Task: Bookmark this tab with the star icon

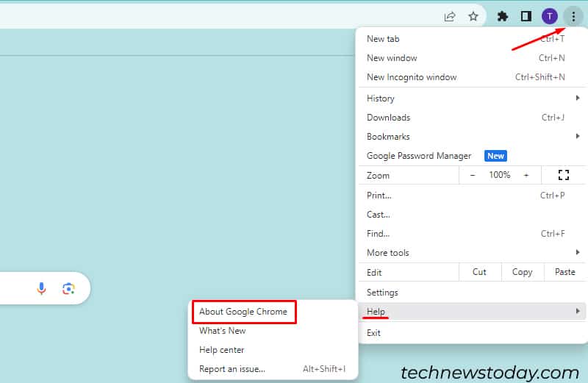Action: pyautogui.click(x=473, y=16)
